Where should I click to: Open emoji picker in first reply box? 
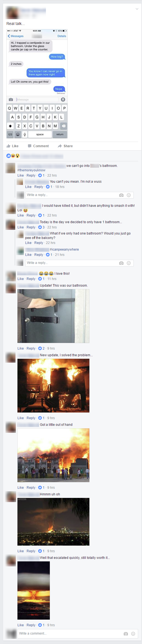pyautogui.click(x=129, y=195)
